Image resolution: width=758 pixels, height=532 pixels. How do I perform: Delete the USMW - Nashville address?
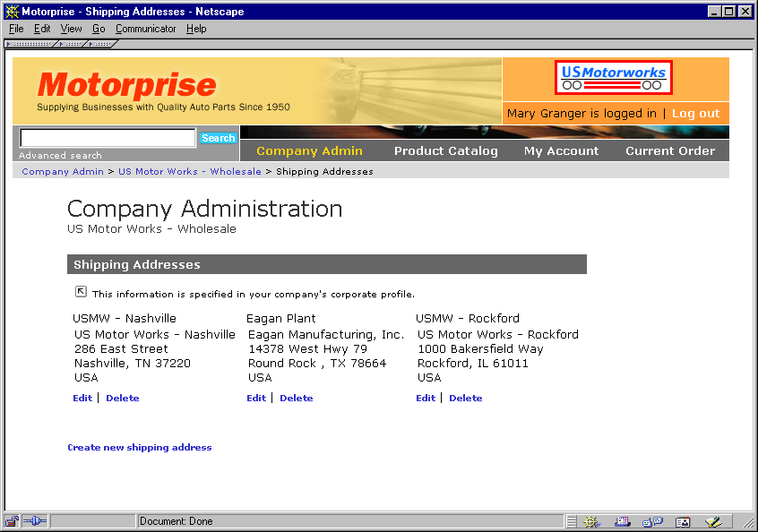(123, 399)
